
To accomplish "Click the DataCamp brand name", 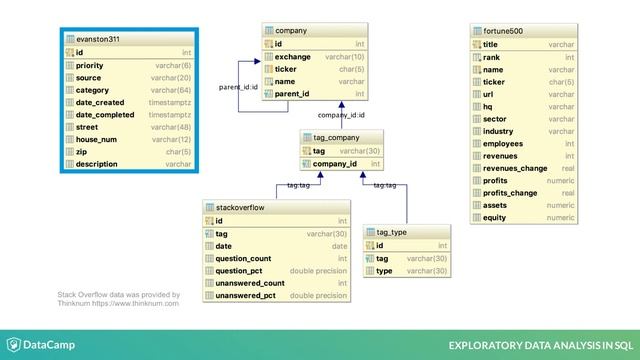I will pyautogui.click(x=49, y=345).
